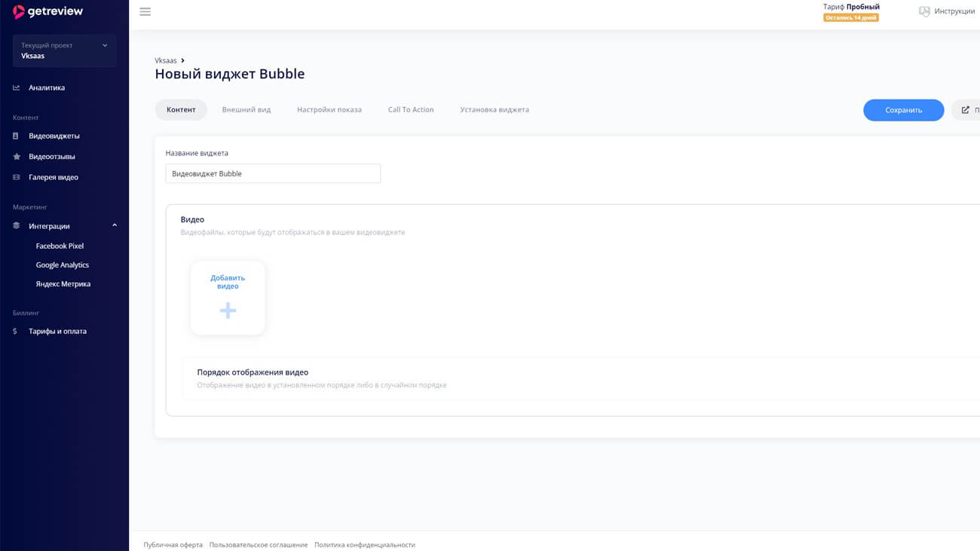The image size is (980, 551).
Task: Go to the Call To Action tab
Action: point(411,110)
